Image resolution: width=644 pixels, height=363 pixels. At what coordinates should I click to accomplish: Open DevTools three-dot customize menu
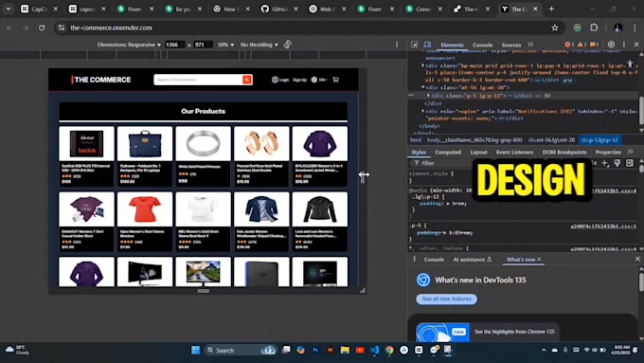point(624,45)
